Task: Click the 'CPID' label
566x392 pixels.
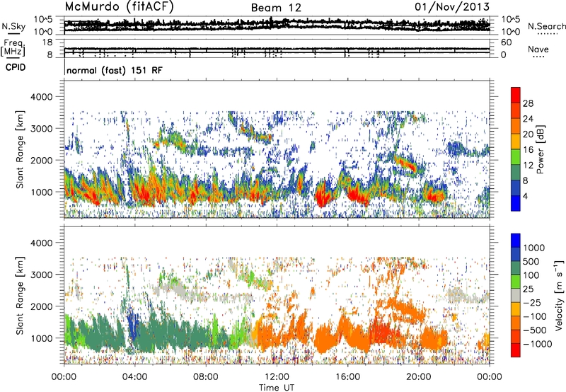Action: (x=16, y=67)
